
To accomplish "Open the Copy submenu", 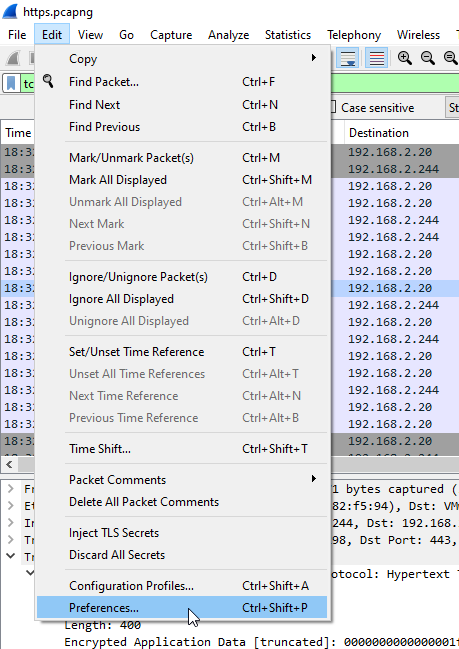I will pos(182,59).
